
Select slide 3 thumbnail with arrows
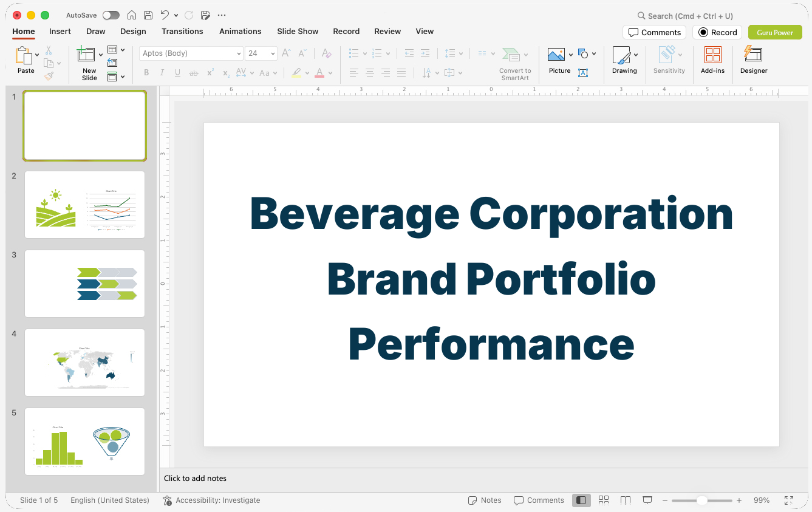pos(84,284)
